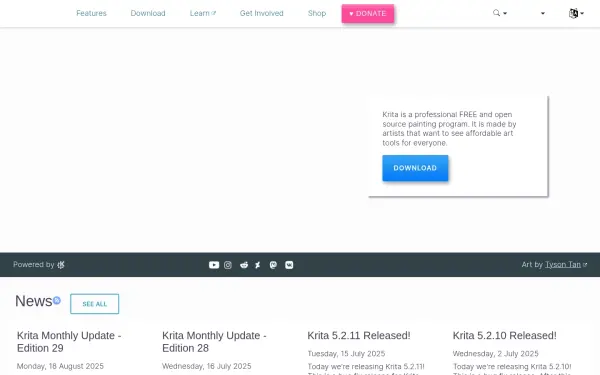Open Krita Monthly Update - Edition 29 article
600x375 pixels.
coord(69,342)
